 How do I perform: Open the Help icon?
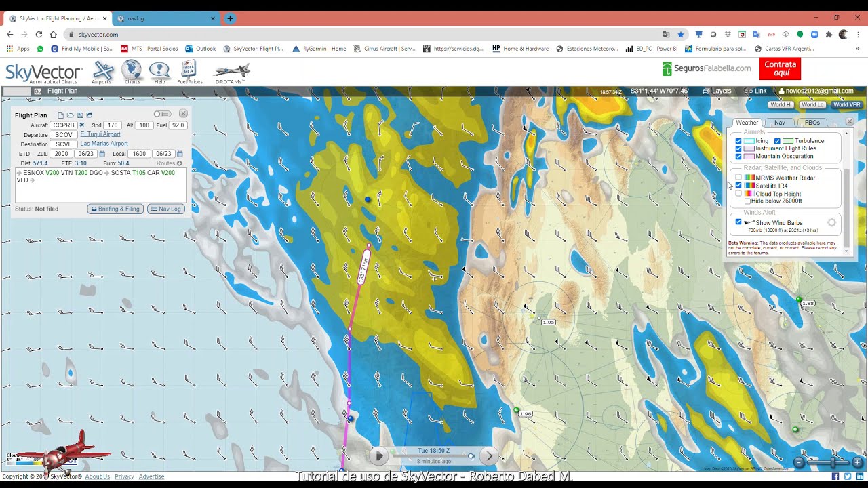[159, 72]
